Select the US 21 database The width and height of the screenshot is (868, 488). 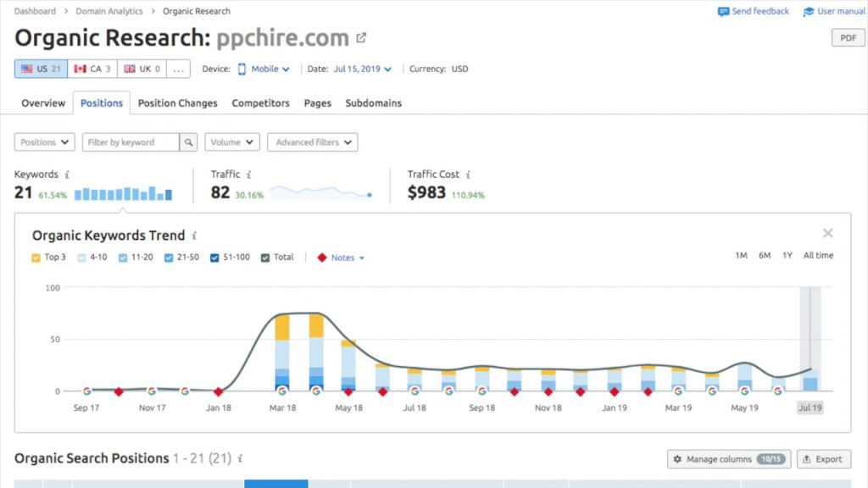41,69
